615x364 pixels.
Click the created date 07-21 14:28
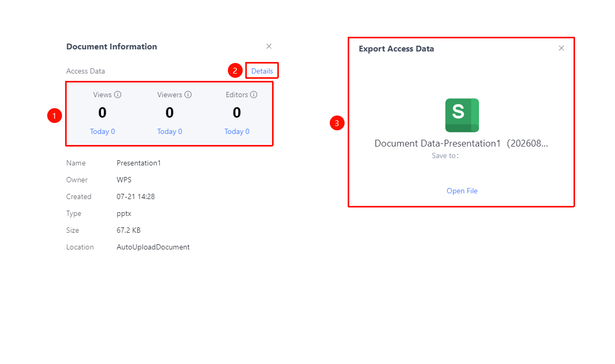(x=135, y=196)
